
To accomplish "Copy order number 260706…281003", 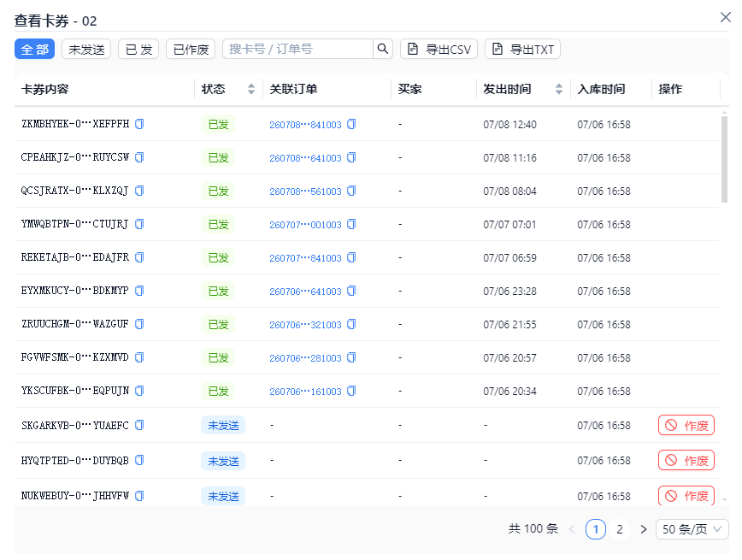I will (351, 357).
